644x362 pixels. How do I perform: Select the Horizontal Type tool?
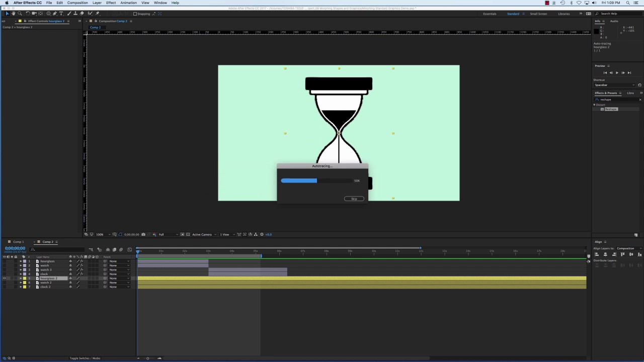61,14
